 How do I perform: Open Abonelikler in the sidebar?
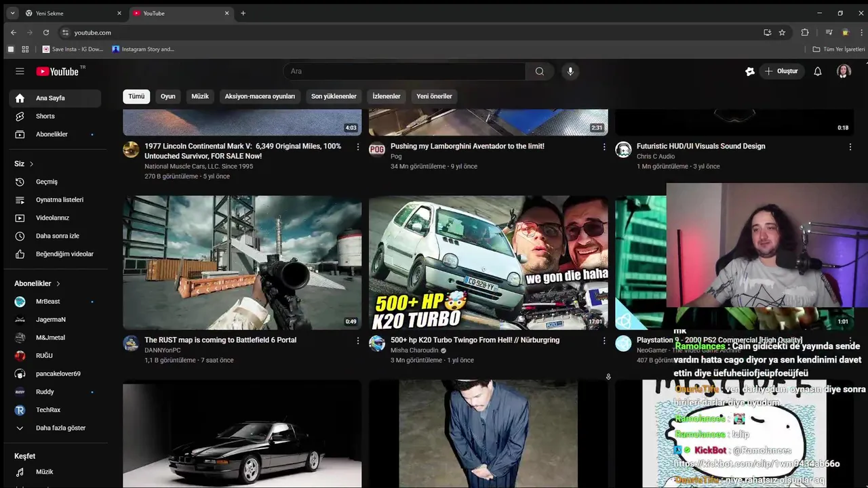point(55,134)
